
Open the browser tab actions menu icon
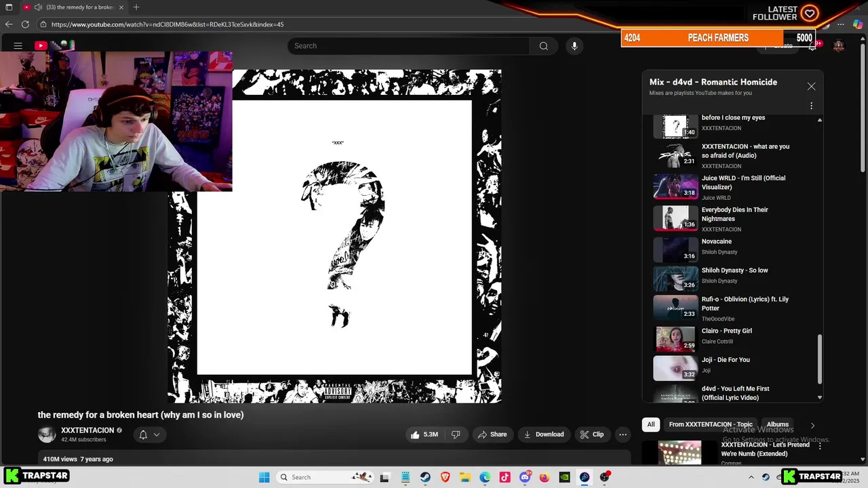click(9, 7)
